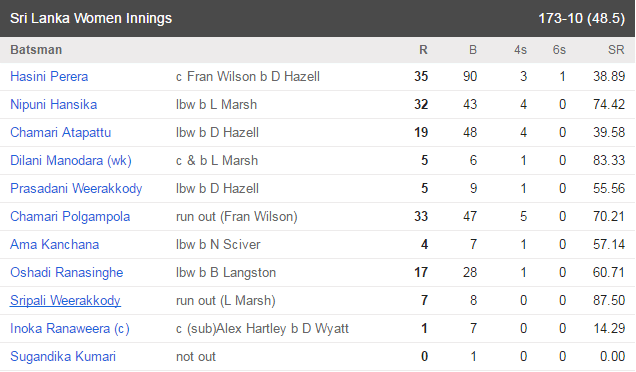Click the 173-10 (48.5) innings total
Screen dimensions: 636x372
582,18
